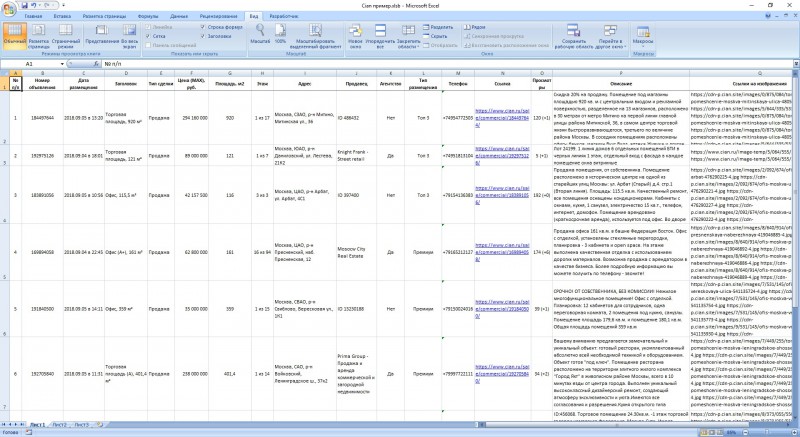Screen dimensions: 800x437
Task: Switch to Обычный (Normal) view
Action: coord(14,36)
